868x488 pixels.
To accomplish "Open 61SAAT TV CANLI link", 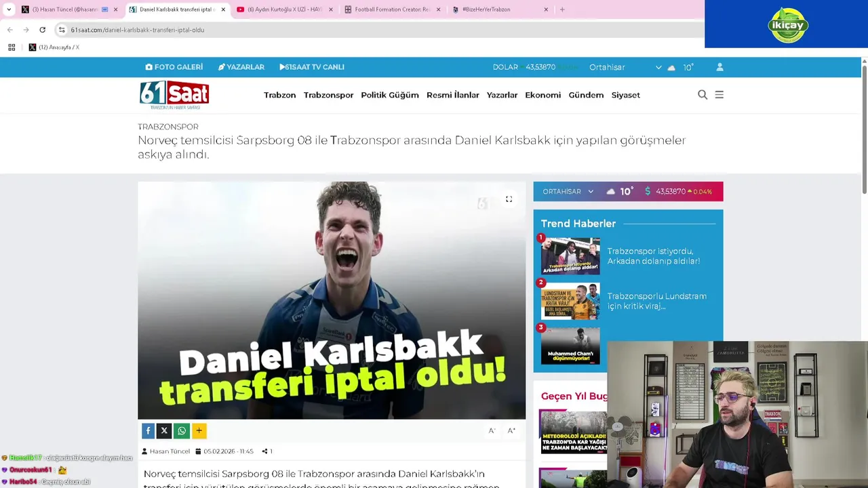I will point(312,67).
